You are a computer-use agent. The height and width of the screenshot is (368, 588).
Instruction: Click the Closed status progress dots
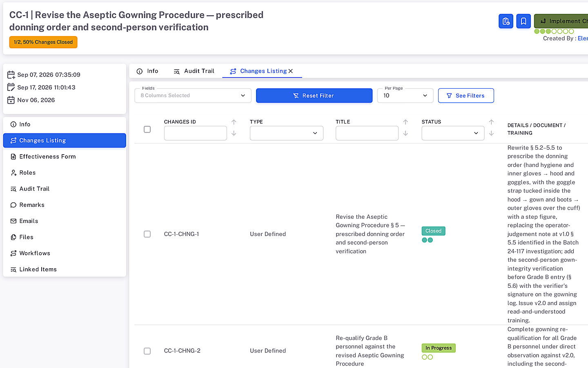(427, 240)
